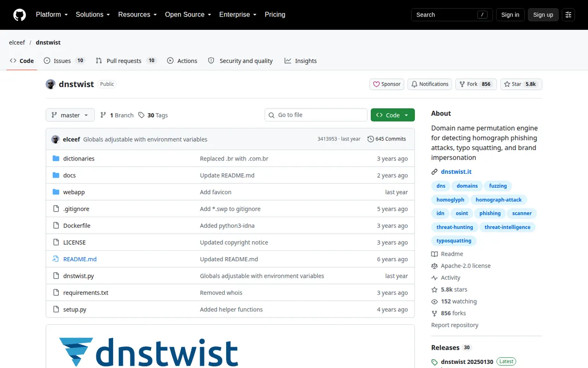Open the elceef owner link in the breadcrumb
The height and width of the screenshot is (368, 588).
17,42
